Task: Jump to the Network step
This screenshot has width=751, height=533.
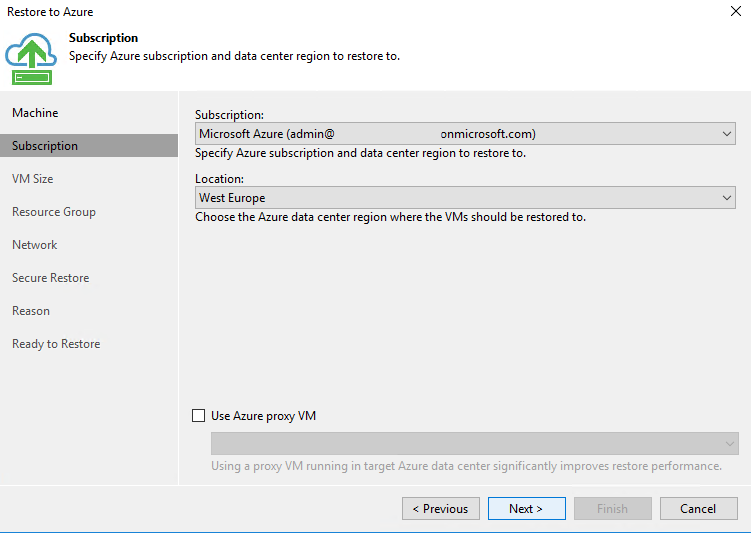Action: coord(34,245)
